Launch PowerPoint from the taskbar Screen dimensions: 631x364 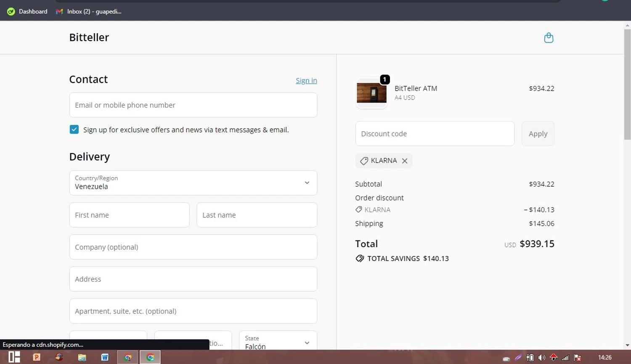[37, 357]
